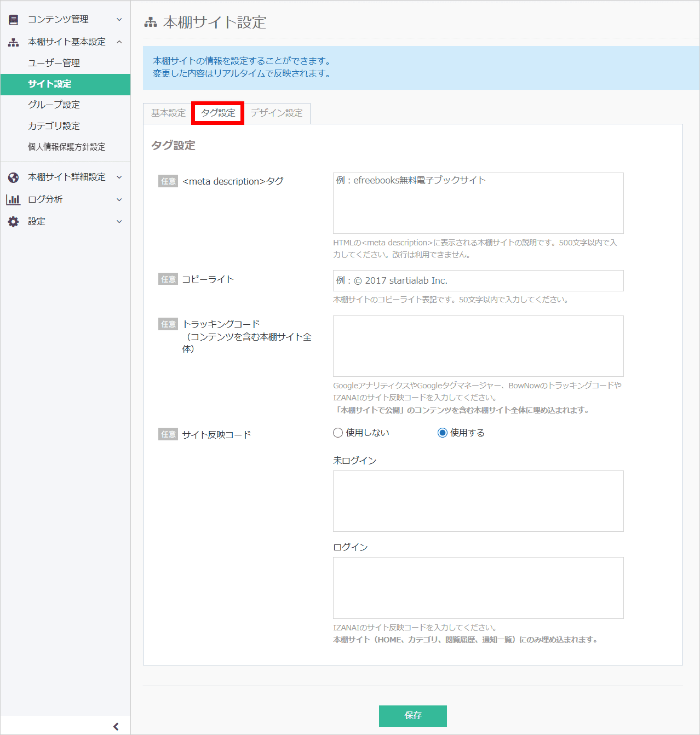Click the globe icon for 本棚サイト詳細設定
This screenshot has width=700, height=735.
click(13, 177)
